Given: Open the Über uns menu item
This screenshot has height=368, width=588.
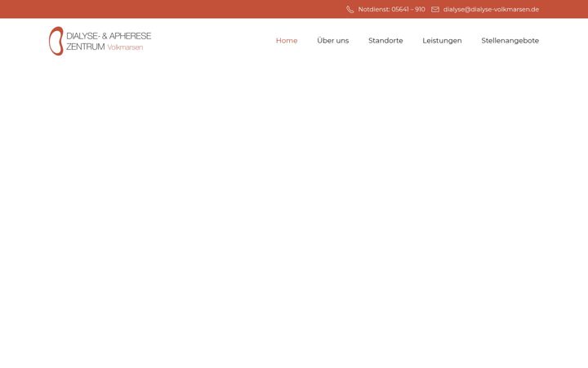Looking at the screenshot, I should tap(332, 41).
